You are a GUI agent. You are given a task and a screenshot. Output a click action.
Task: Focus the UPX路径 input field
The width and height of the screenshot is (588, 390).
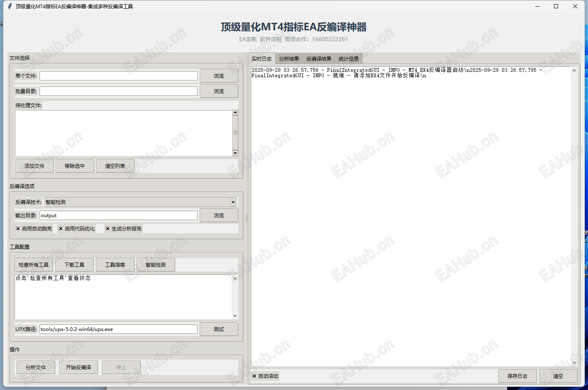(118, 329)
